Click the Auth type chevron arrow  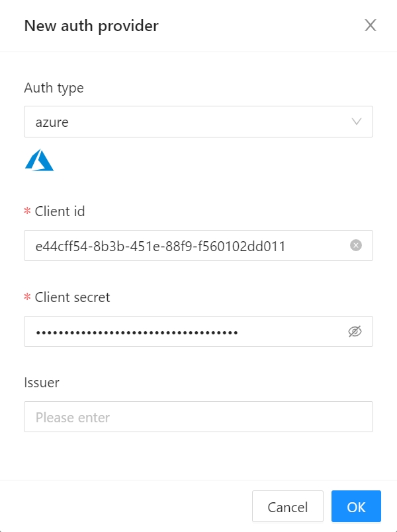coord(357,122)
